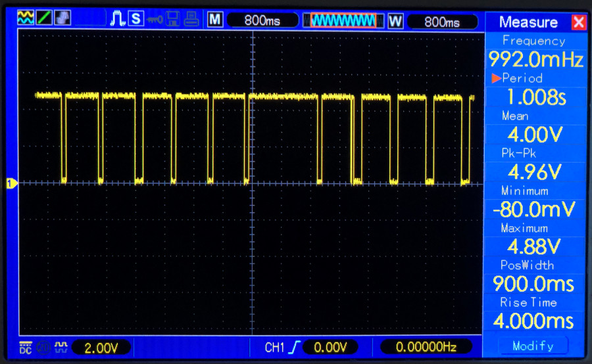
Task: Select the -80.0mV minimum reading
Action: click(534, 210)
